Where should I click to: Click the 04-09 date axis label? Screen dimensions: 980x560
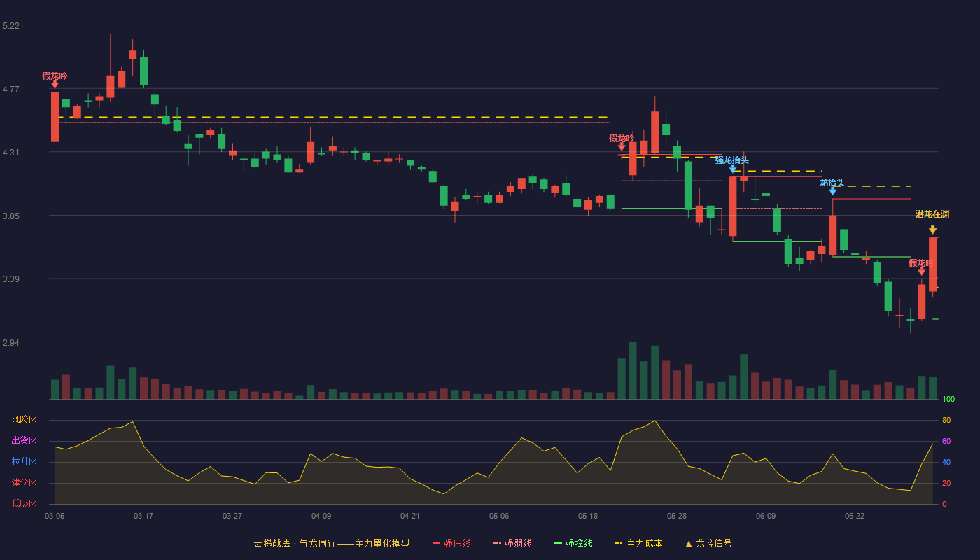click(321, 516)
